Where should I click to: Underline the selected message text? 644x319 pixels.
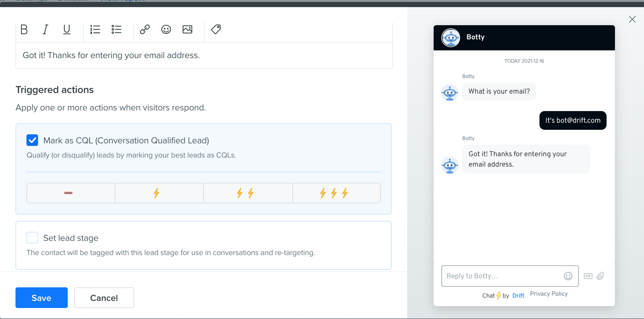67,29
